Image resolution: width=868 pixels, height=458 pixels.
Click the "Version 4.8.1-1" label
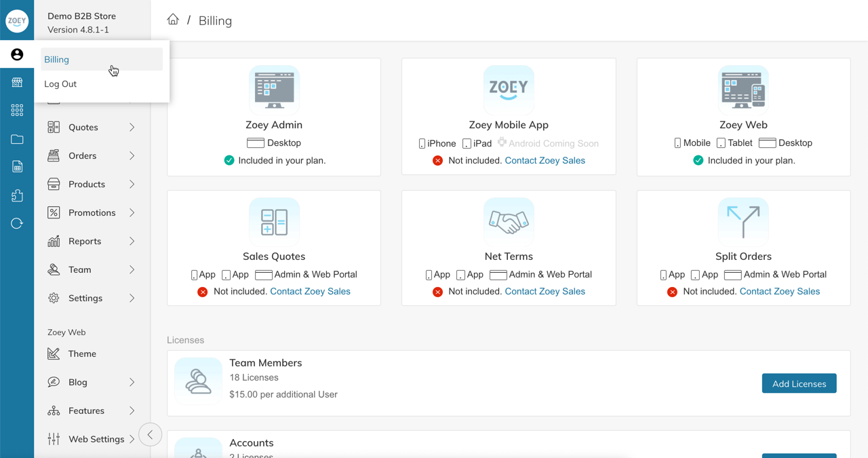click(x=78, y=30)
